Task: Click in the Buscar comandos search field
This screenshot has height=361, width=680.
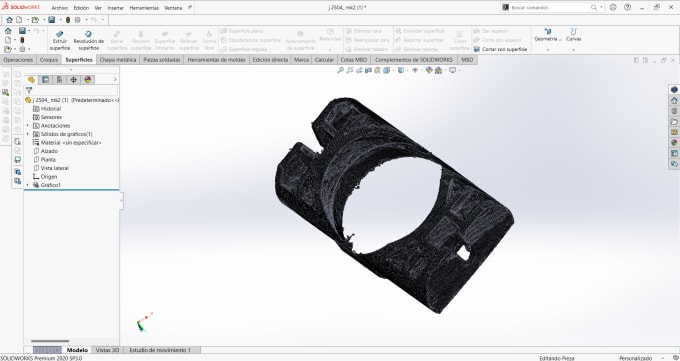Action: (549, 7)
